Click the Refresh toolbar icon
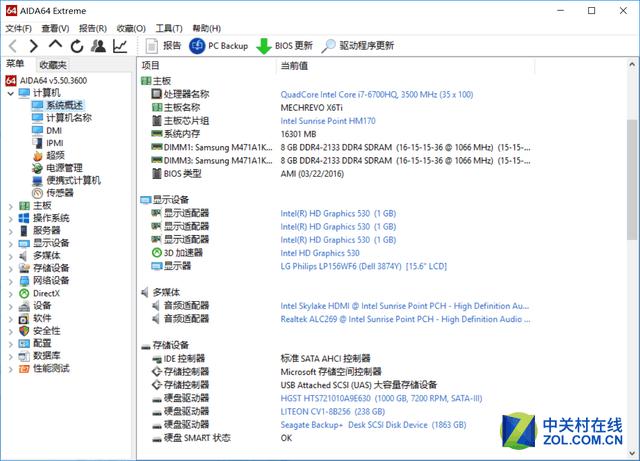The width and height of the screenshot is (640, 461). pos(77,46)
